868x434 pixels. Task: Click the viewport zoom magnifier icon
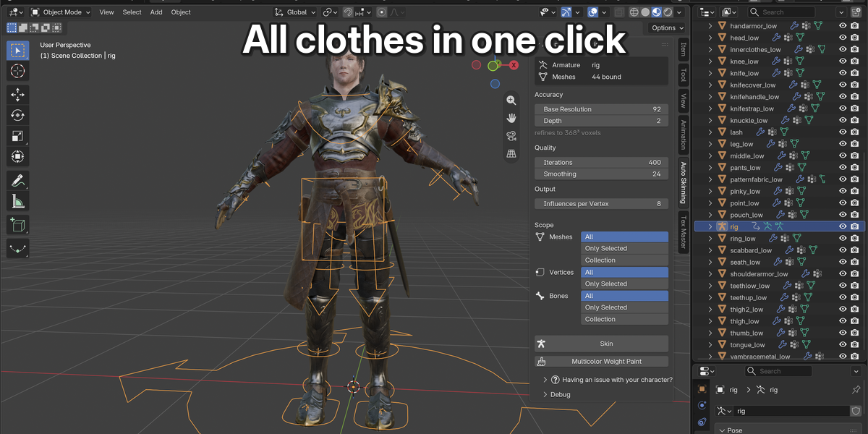511,101
